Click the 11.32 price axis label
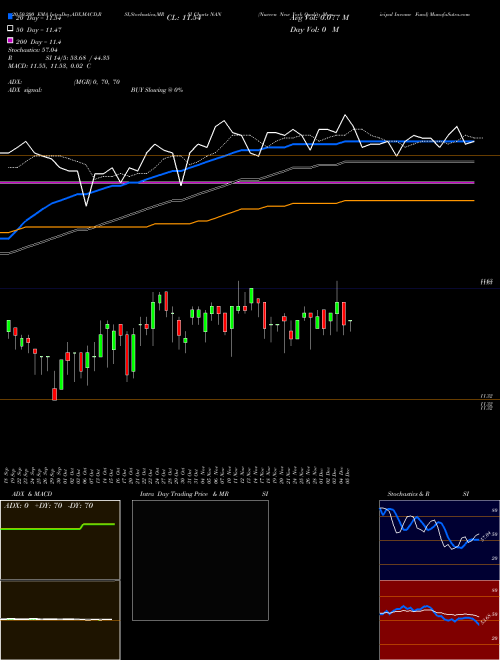Screen dimensions: 500x660 coord(486,396)
